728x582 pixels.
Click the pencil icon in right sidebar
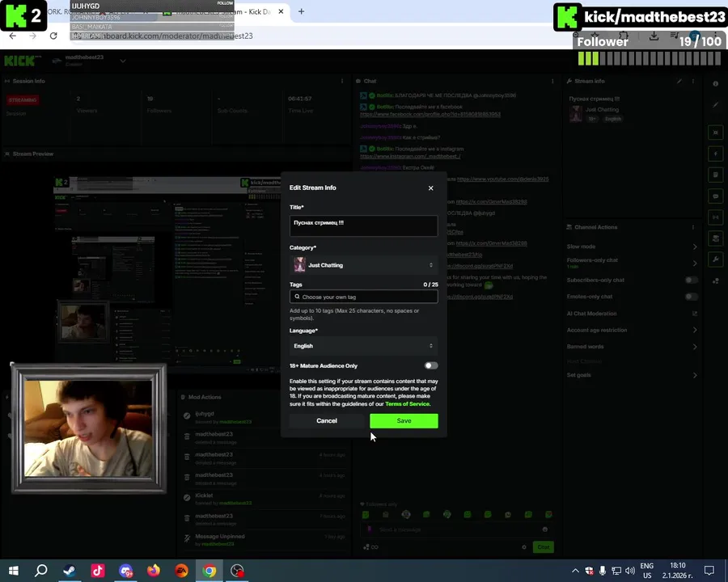[x=716, y=105]
